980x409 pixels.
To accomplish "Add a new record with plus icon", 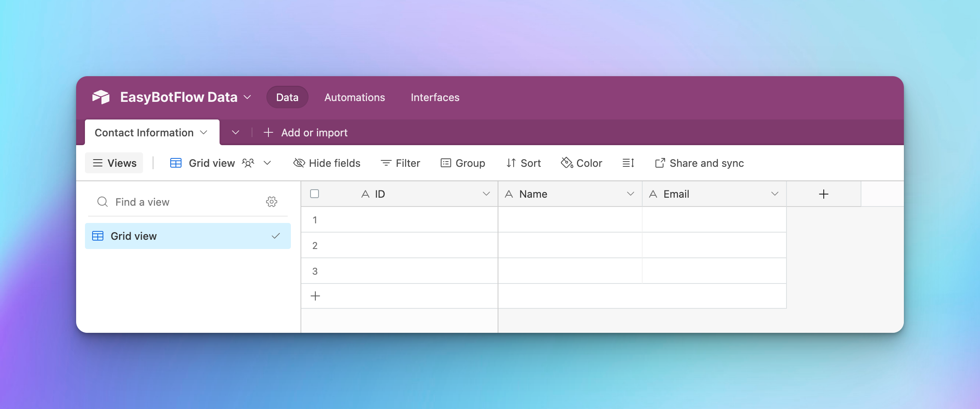I will [315, 296].
